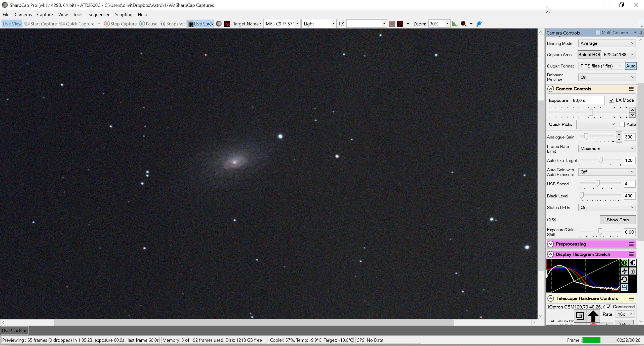Toggle the histogram stretch enable power icon
This screenshot has height=346, width=644.
click(624, 263)
